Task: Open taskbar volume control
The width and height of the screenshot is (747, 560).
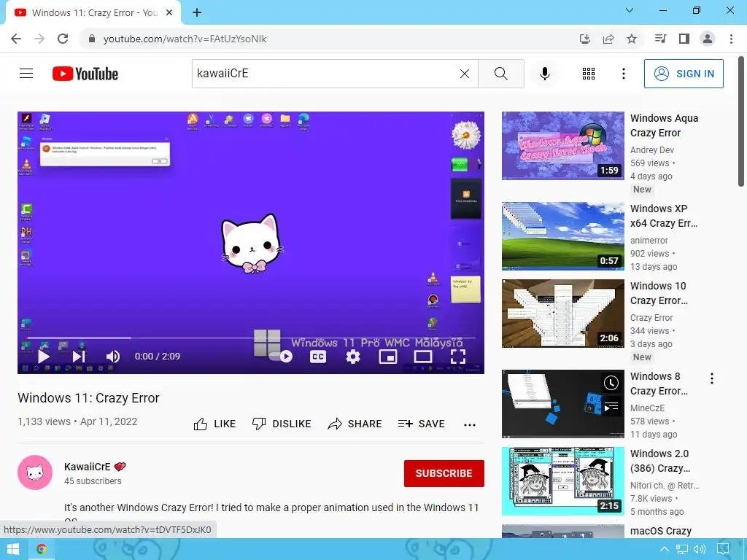Action: click(x=700, y=550)
